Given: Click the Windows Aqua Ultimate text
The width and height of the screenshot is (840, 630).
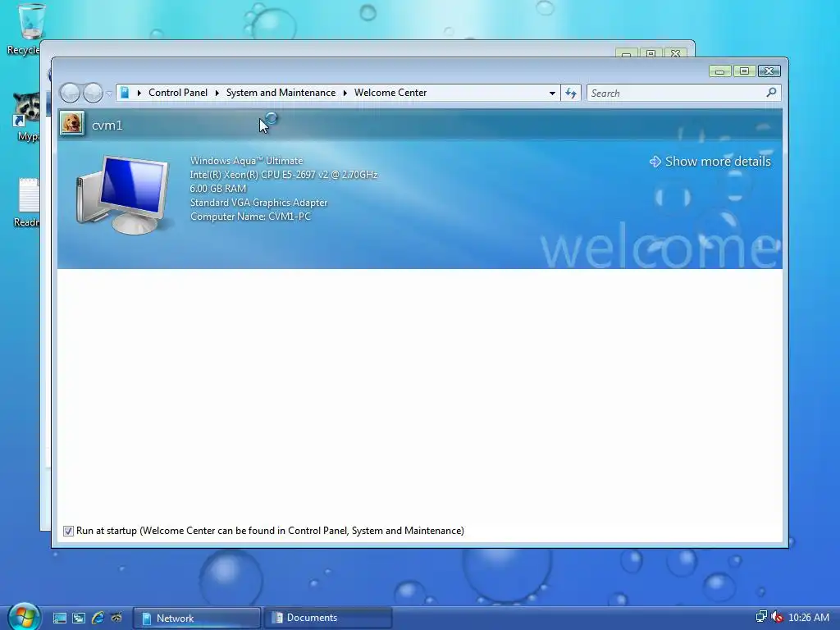Looking at the screenshot, I should tap(246, 161).
